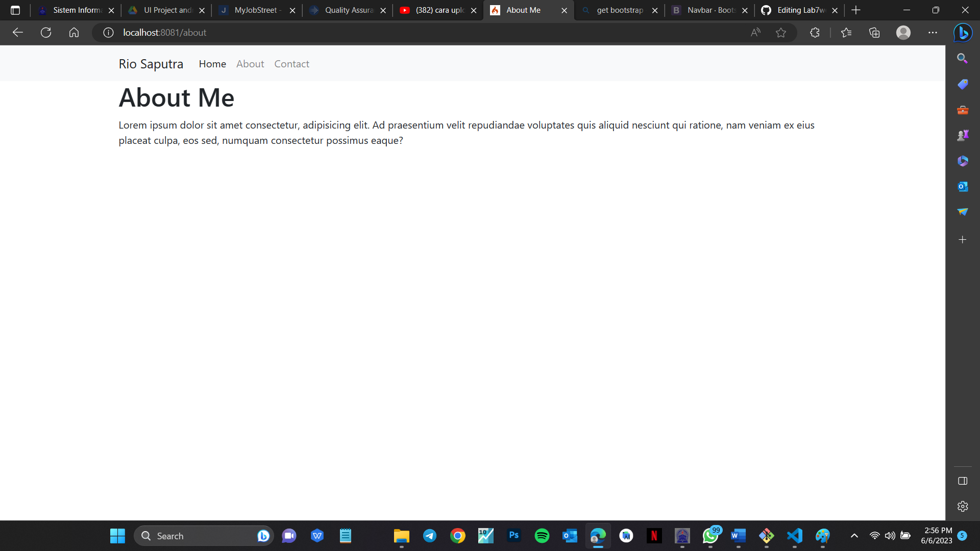Viewport: 980px width, 551px height.
Task: Open browser Settings gear in sidebar
Action: click(x=963, y=506)
